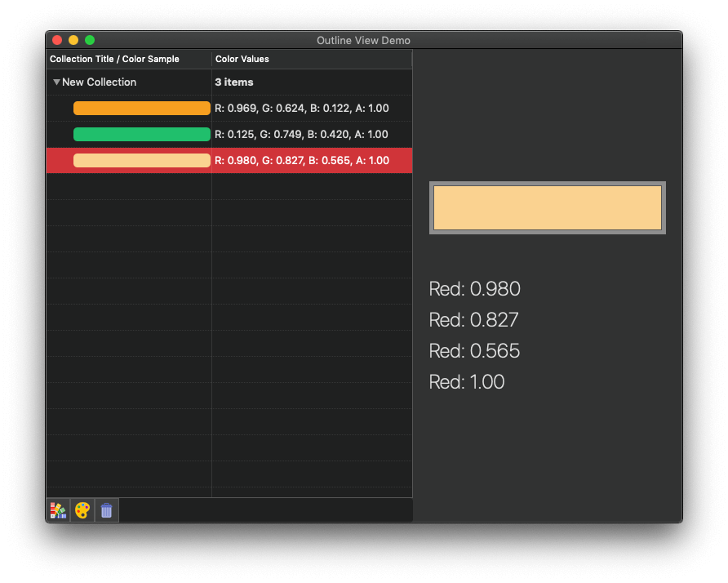Select the highlighted light peach color sample

point(141,161)
